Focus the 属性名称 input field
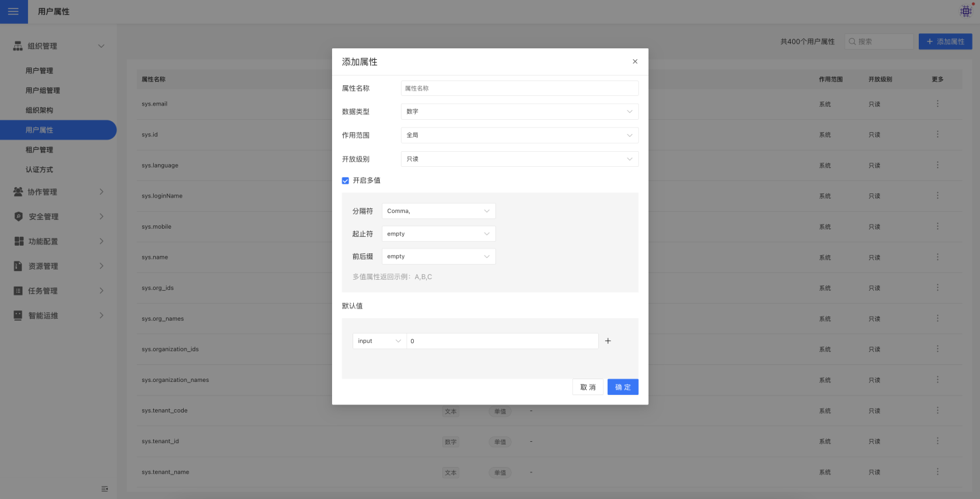 [x=520, y=88]
